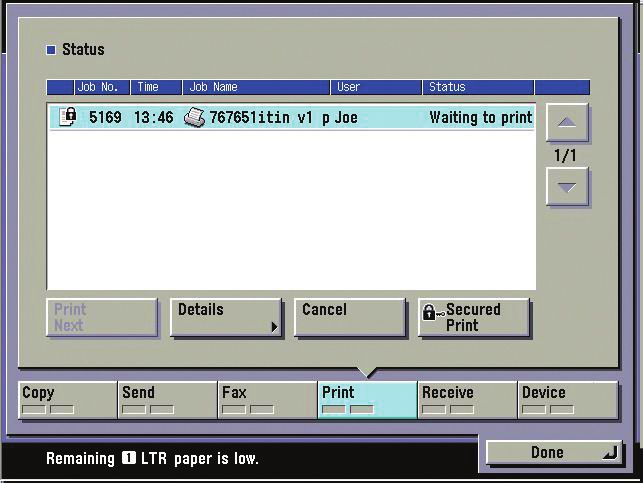
Task: Cancel the selected print job
Action: [350, 318]
